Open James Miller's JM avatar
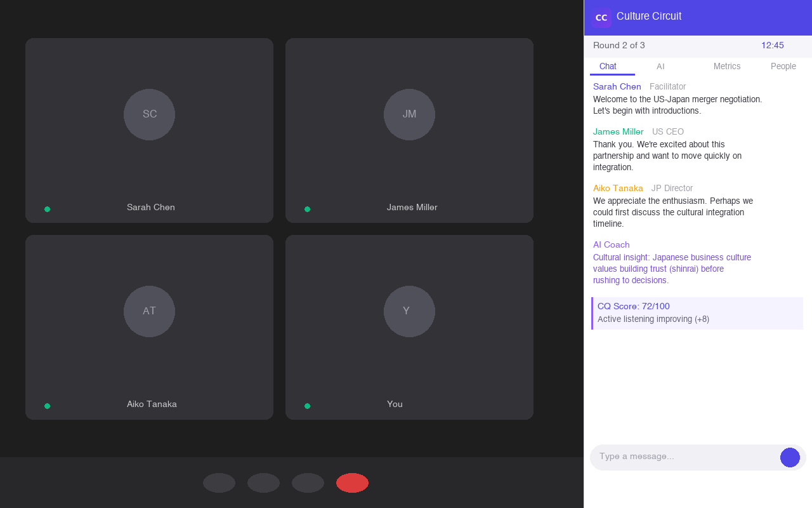The width and height of the screenshot is (812, 508). [409, 114]
